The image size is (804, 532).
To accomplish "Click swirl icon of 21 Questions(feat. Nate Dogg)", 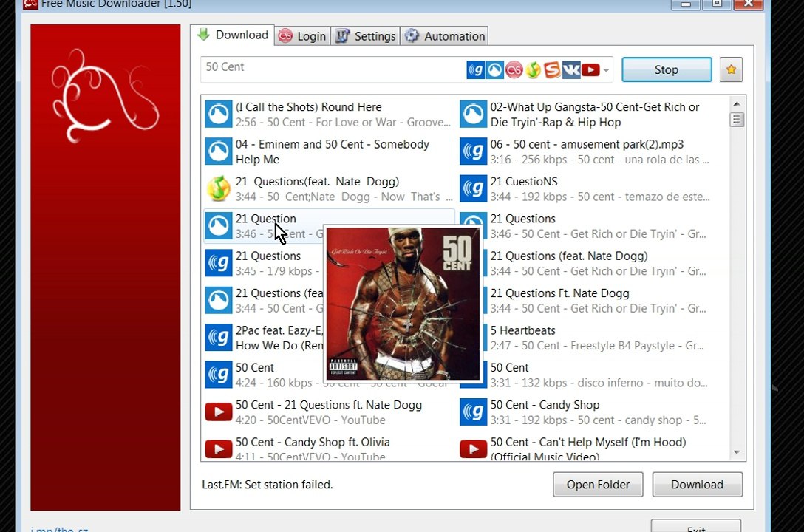I will [219, 188].
